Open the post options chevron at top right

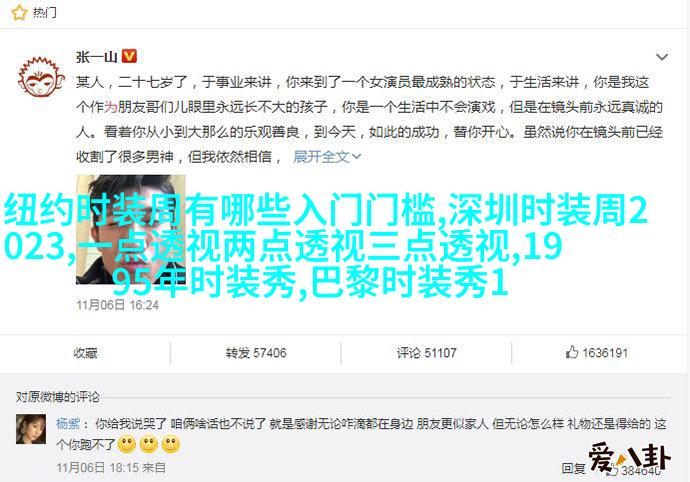[662, 57]
